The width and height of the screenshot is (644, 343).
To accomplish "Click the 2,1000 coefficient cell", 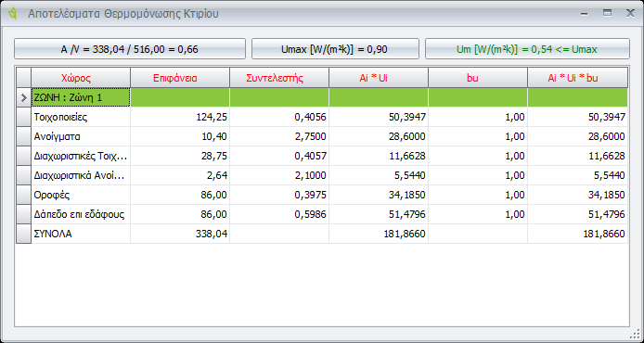I will (x=279, y=175).
